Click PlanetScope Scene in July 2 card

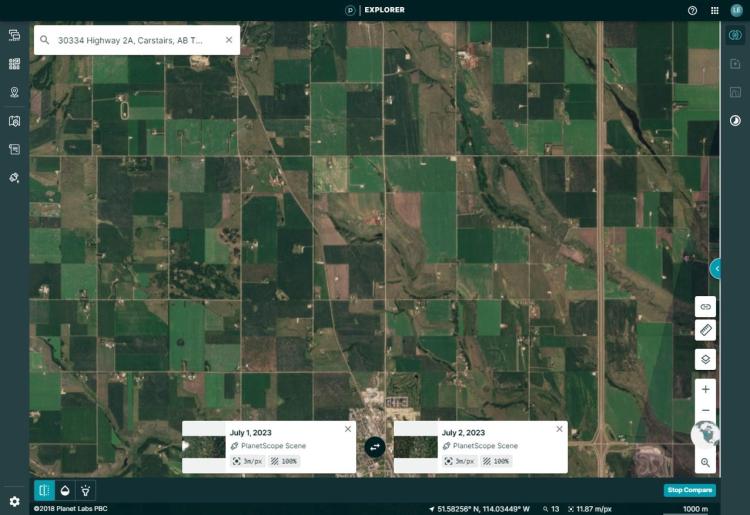point(485,446)
